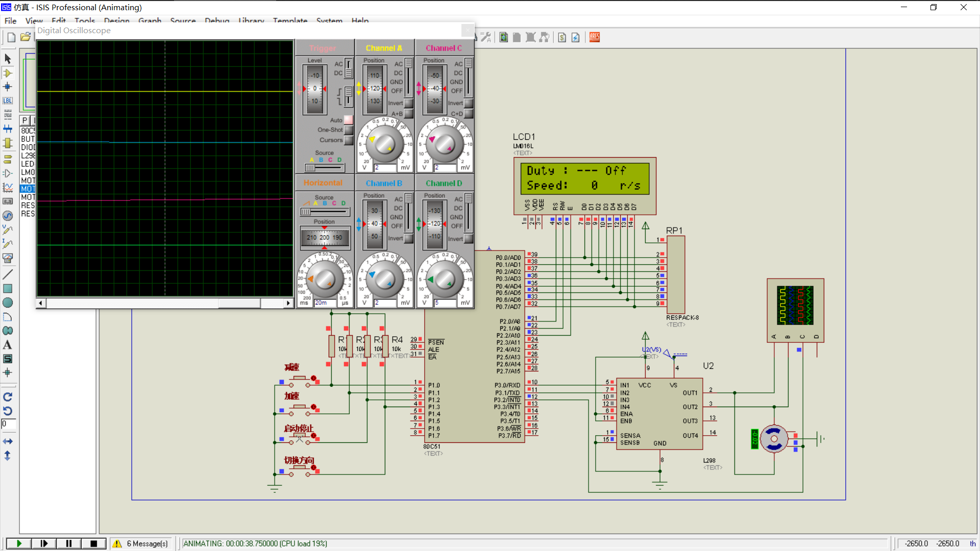Select the Generator mode tool
Image resolution: width=980 pixels, height=551 pixels.
tap(8, 216)
